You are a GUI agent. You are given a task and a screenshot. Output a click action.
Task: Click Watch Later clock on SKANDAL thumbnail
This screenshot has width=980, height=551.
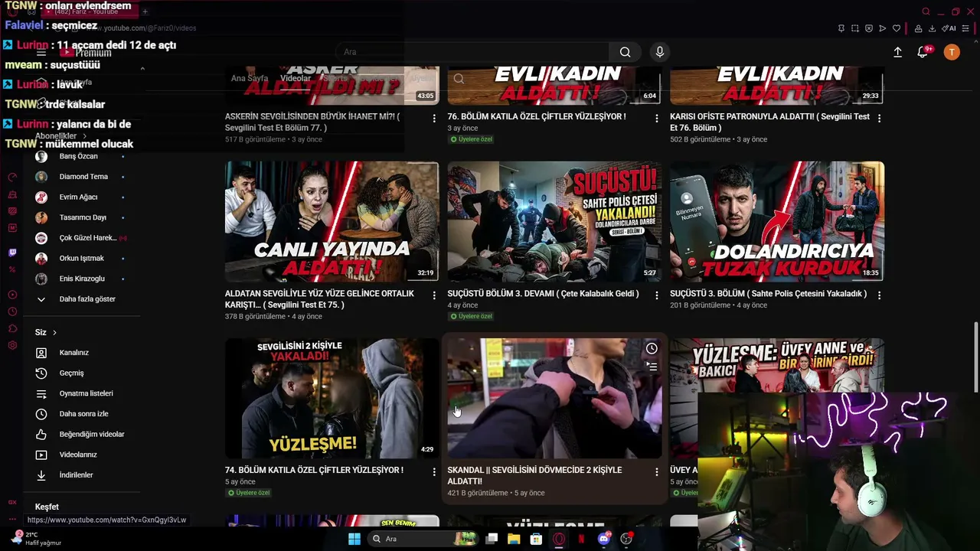652,349
